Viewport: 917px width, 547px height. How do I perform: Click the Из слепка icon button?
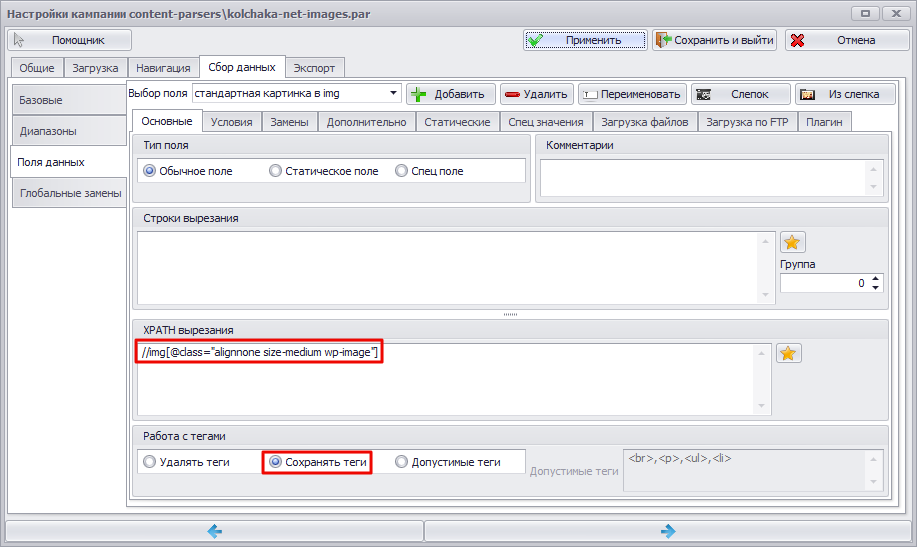click(845, 94)
